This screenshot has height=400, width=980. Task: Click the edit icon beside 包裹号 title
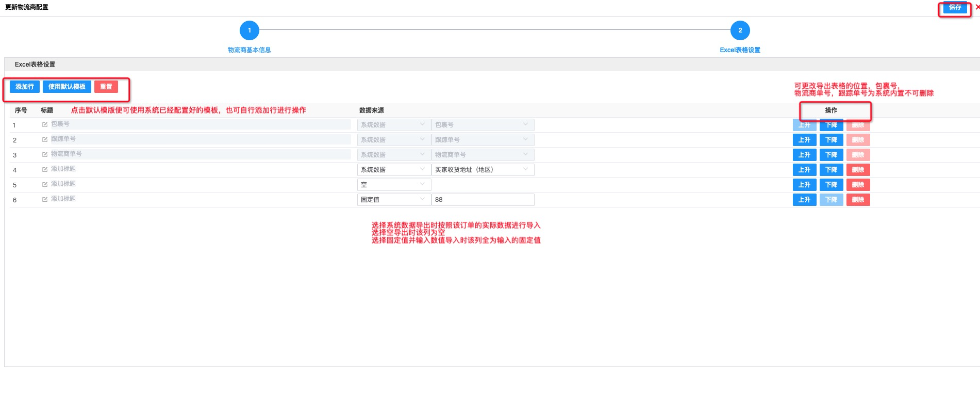pos(45,124)
